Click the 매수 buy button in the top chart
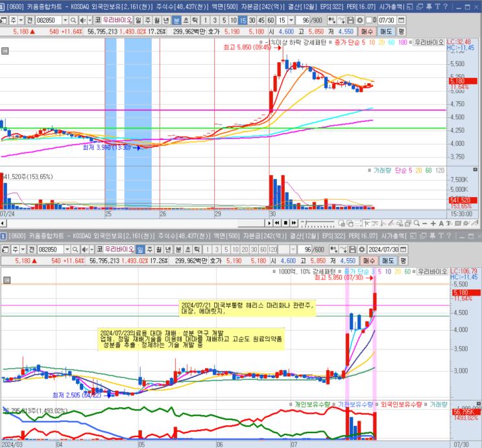 [x=367, y=32]
